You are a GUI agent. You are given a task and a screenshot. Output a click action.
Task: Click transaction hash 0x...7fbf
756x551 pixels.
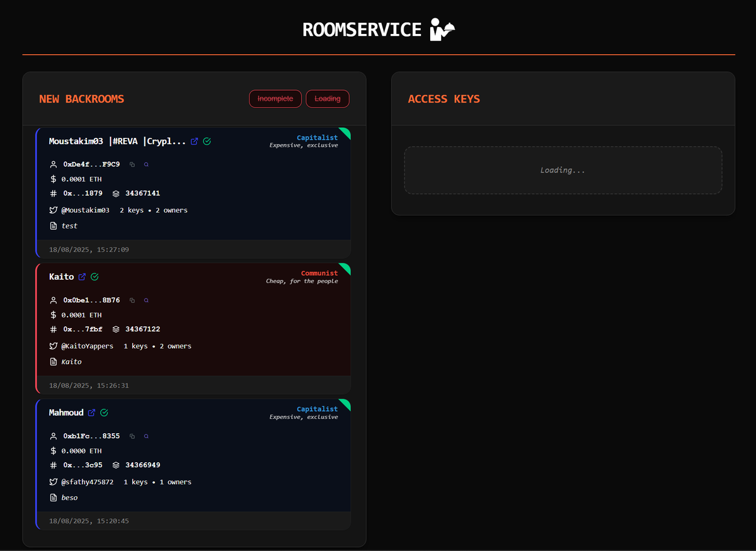tap(83, 329)
